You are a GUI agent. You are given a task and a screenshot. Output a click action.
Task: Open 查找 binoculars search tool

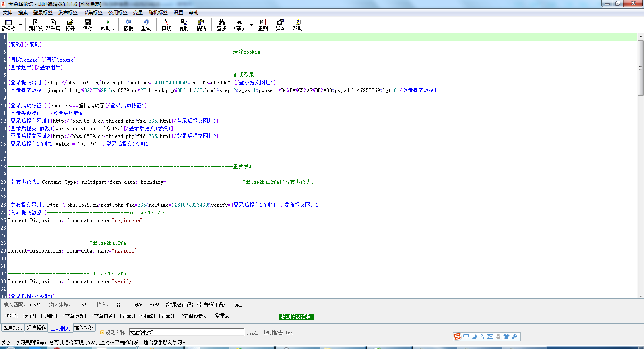pyautogui.click(x=221, y=23)
